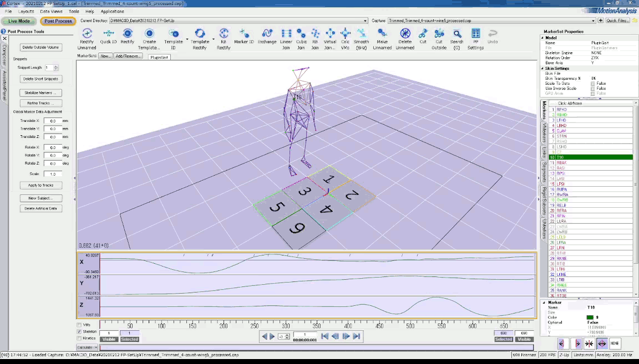Enable the Kinetics checkbox
Screen dimensions: 639x364
pos(79,338)
